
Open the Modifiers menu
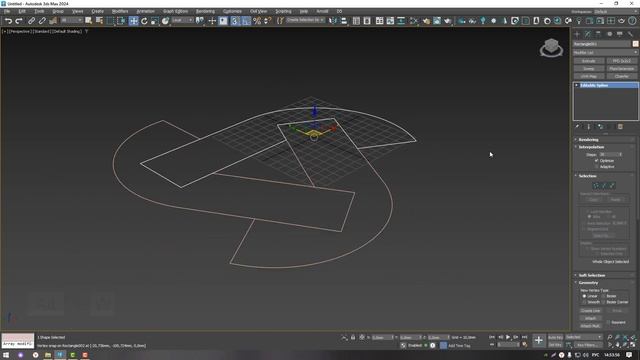(120, 11)
